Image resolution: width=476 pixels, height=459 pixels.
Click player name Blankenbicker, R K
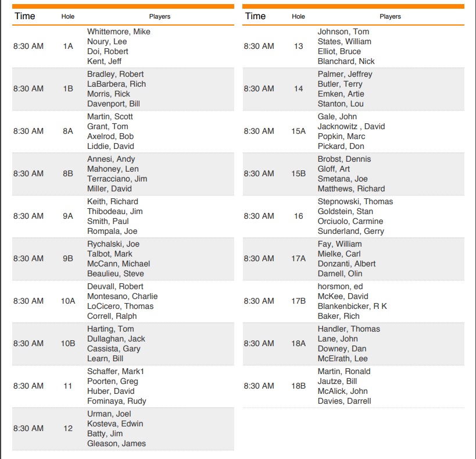[x=352, y=306]
